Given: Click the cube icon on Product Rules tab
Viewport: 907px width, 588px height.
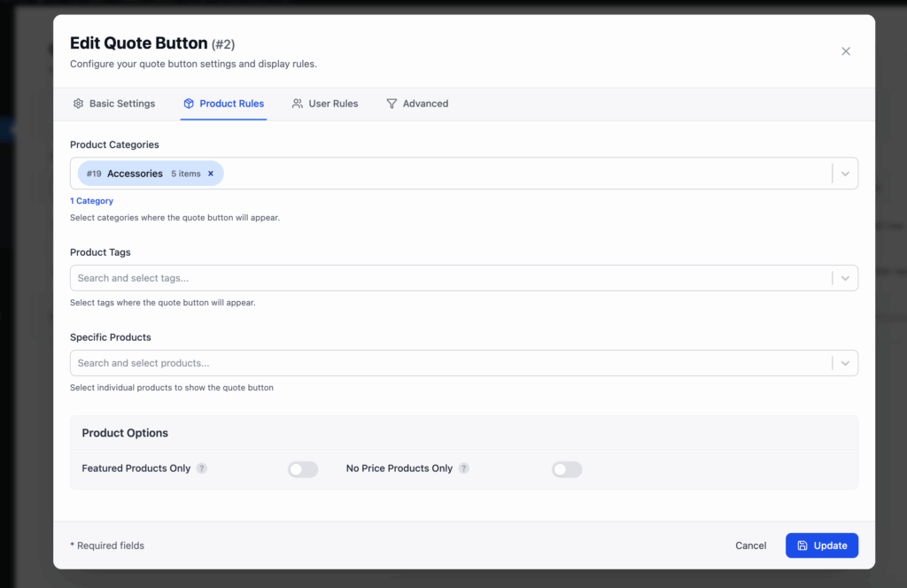Looking at the screenshot, I should [x=189, y=104].
